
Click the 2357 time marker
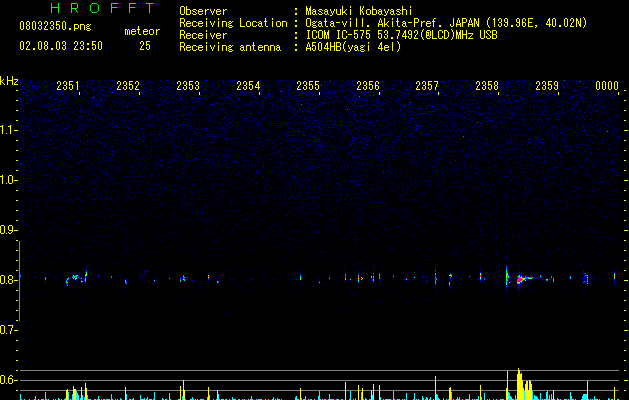point(427,86)
